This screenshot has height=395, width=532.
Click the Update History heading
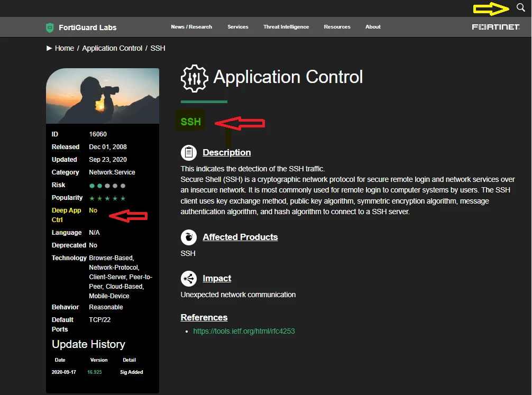[88, 344]
